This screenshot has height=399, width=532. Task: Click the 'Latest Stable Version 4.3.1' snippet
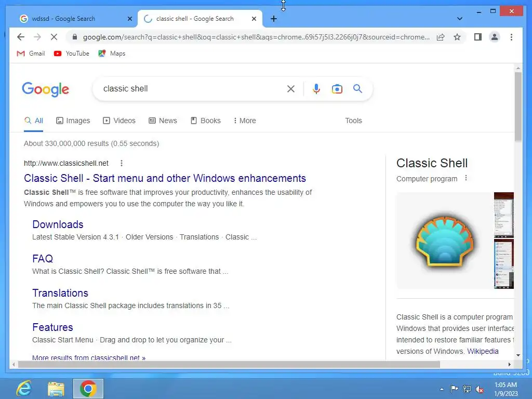pyautogui.click(x=75, y=237)
